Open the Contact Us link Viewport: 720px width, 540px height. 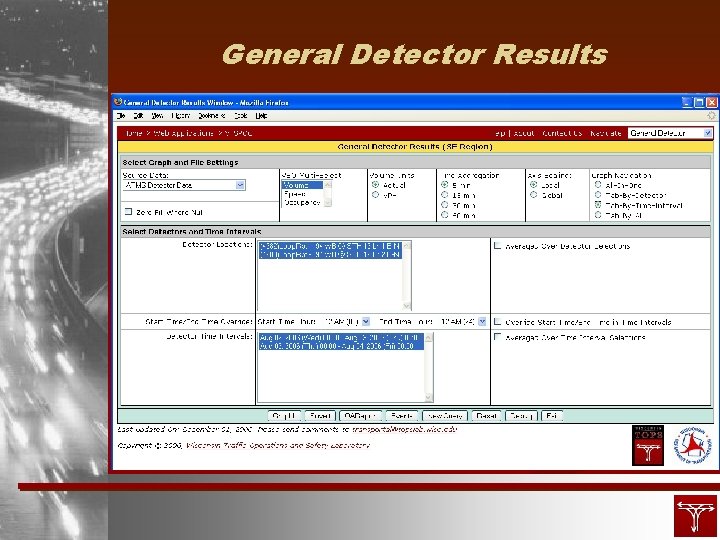(562, 133)
